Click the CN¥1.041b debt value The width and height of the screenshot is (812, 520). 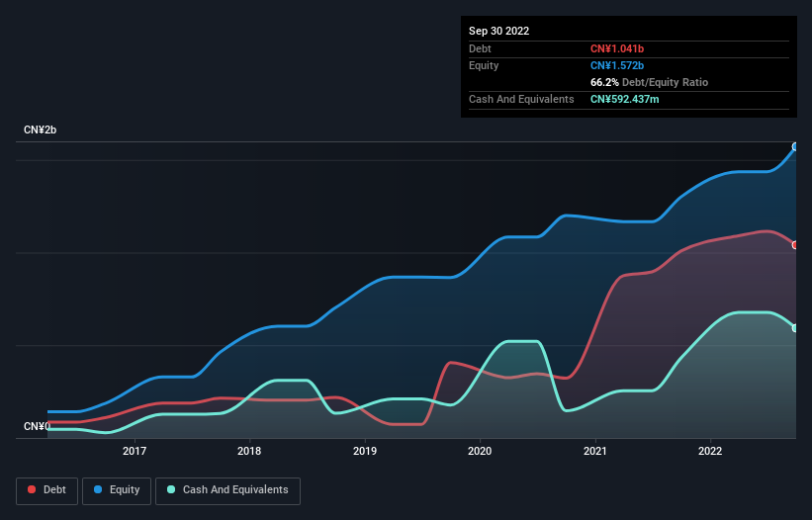[617, 48]
